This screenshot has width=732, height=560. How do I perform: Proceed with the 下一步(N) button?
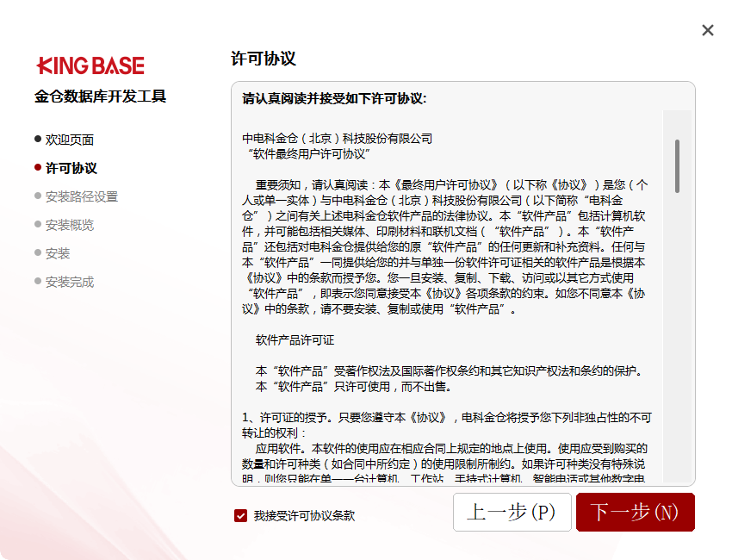(x=635, y=512)
